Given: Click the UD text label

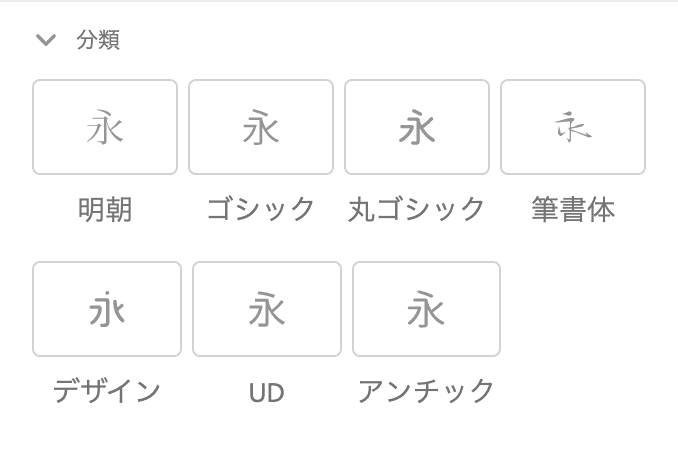Looking at the screenshot, I should tap(267, 392).
